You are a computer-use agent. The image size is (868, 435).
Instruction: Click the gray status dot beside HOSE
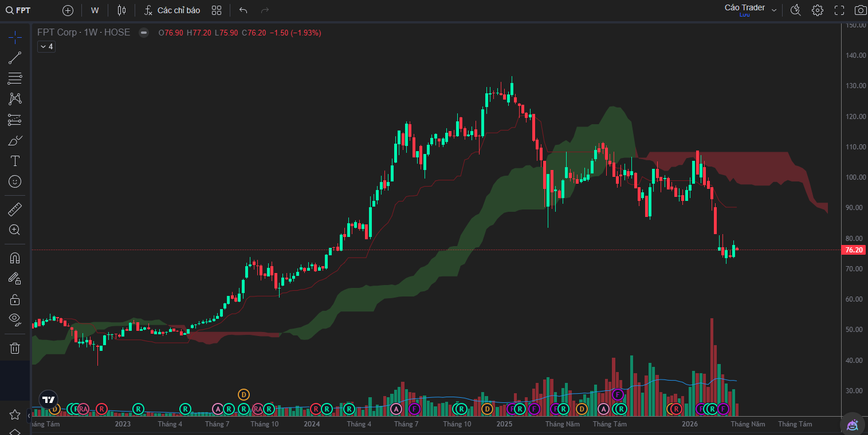pos(144,33)
